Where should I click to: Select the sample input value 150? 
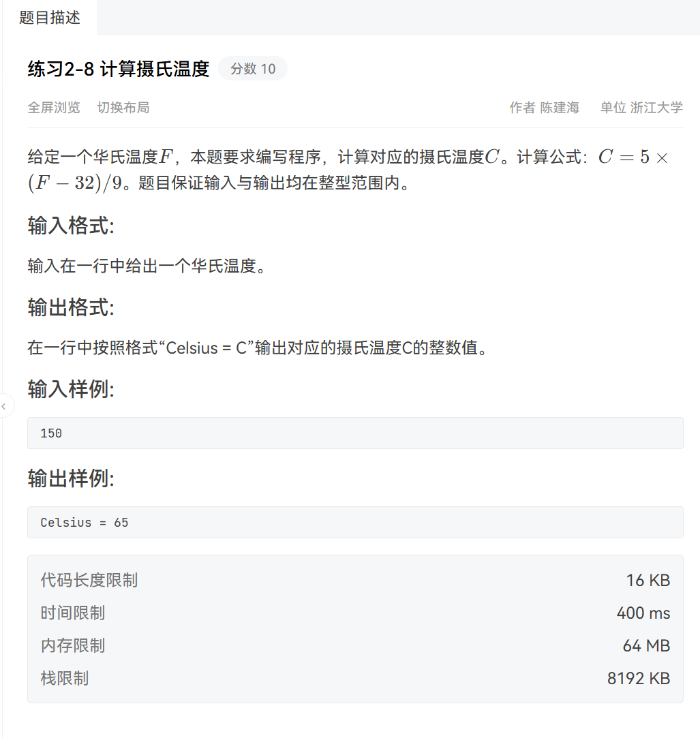pyautogui.click(x=49, y=433)
